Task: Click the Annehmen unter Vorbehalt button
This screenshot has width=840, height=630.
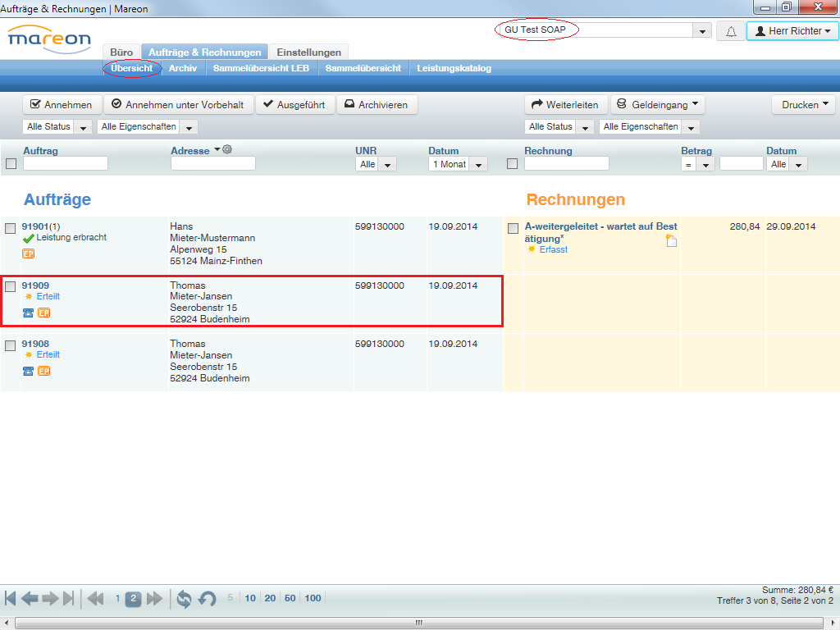Action: point(178,105)
